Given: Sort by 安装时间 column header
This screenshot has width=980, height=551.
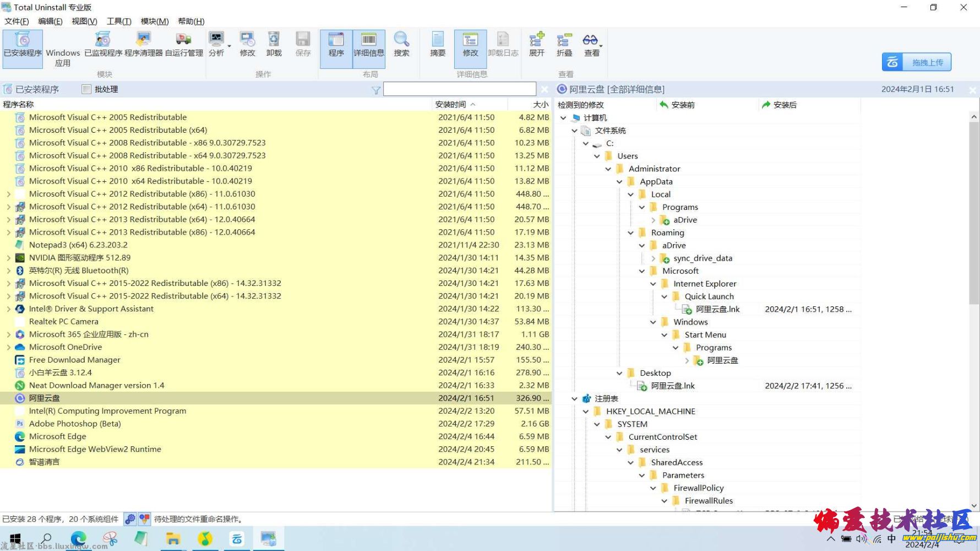Looking at the screenshot, I should 450,104.
